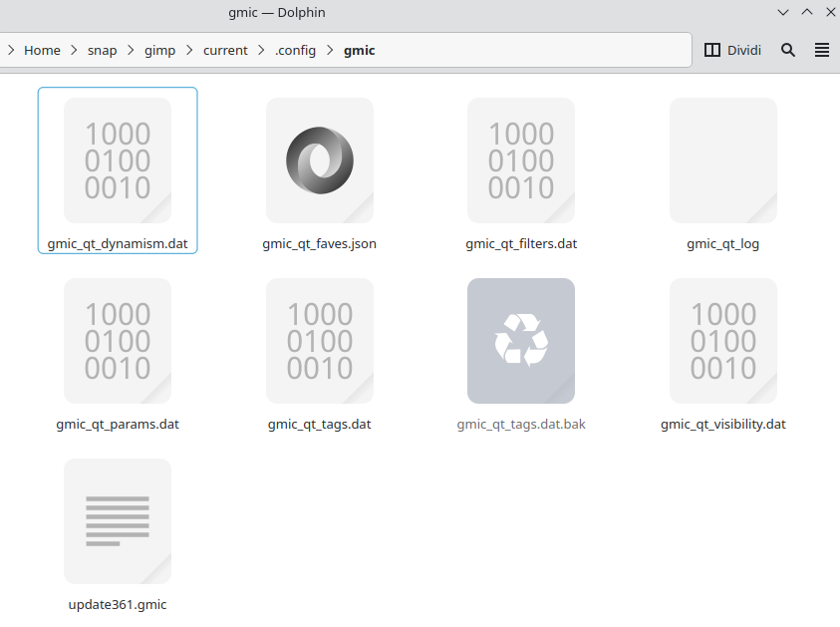The height and width of the screenshot is (627, 840).
Task: Open the gmic_qt_faves.json file icon
Action: [x=319, y=159]
